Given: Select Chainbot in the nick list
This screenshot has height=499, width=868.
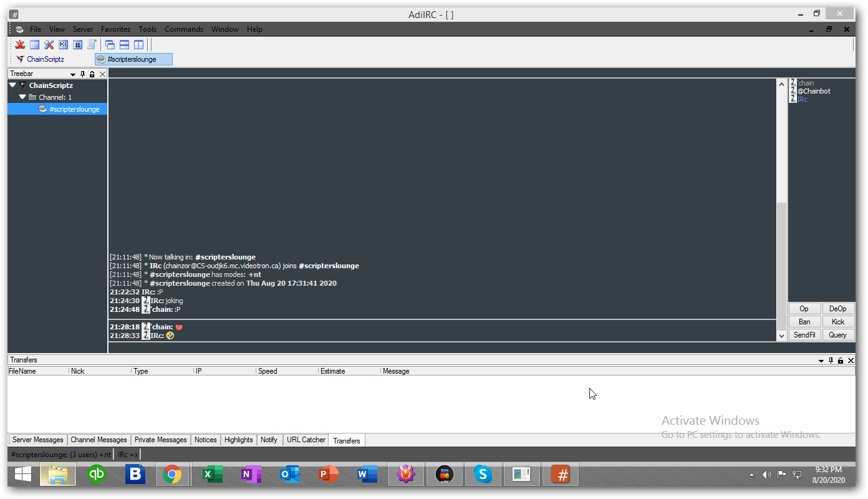Looking at the screenshot, I should point(814,91).
